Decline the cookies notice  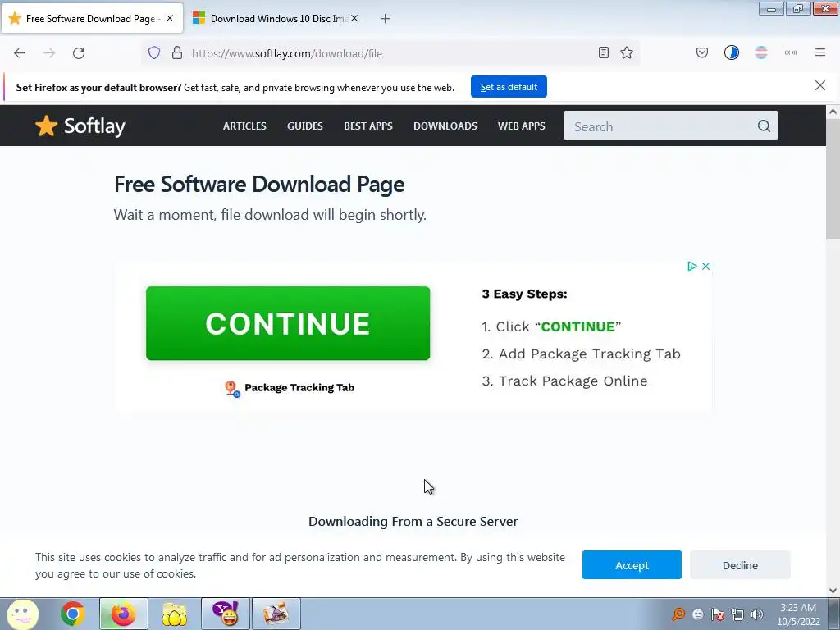click(740, 564)
